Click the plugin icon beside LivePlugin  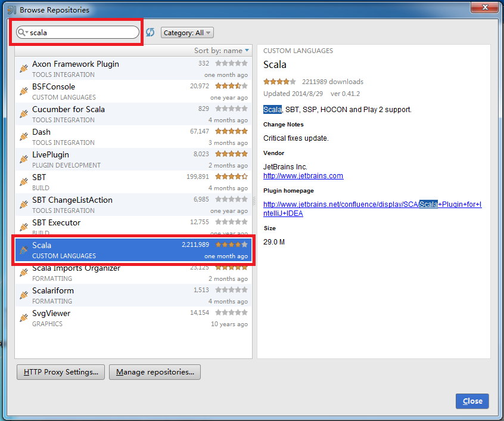(24, 159)
